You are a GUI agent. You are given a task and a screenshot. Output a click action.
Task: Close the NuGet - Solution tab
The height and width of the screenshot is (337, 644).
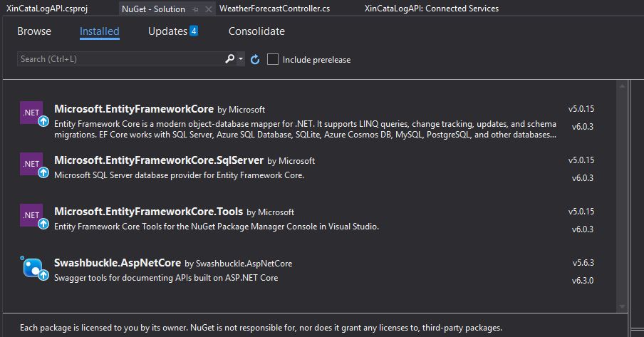(208, 9)
